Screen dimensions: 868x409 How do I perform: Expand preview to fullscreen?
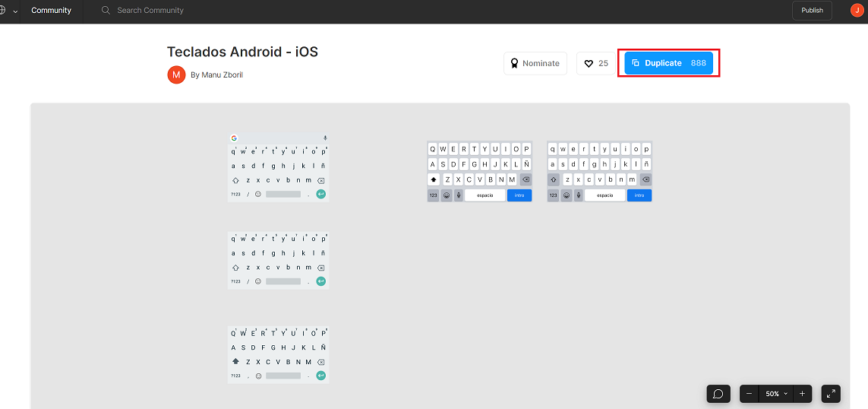831,394
